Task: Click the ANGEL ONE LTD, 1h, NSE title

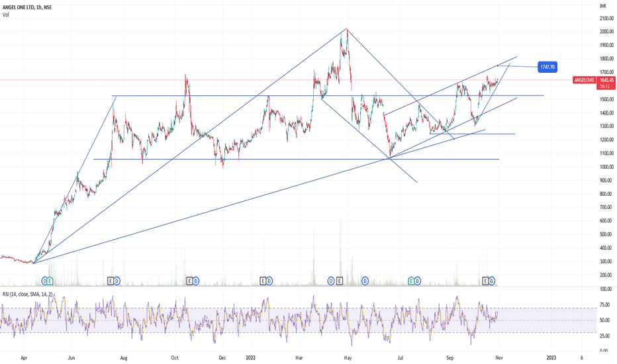Action: pyautogui.click(x=27, y=7)
